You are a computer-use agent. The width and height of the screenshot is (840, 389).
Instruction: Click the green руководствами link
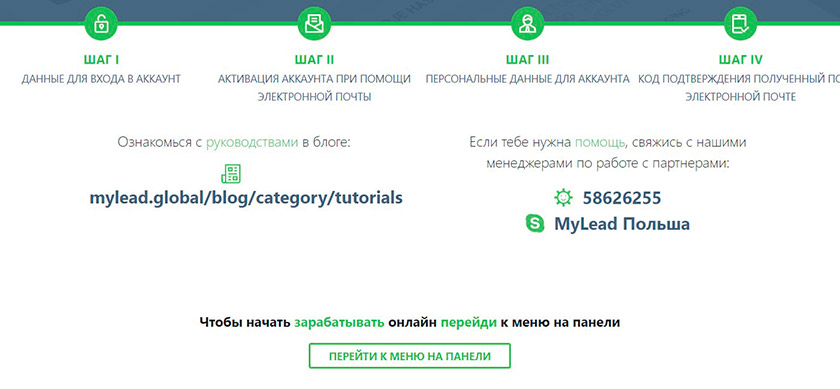[252, 143]
